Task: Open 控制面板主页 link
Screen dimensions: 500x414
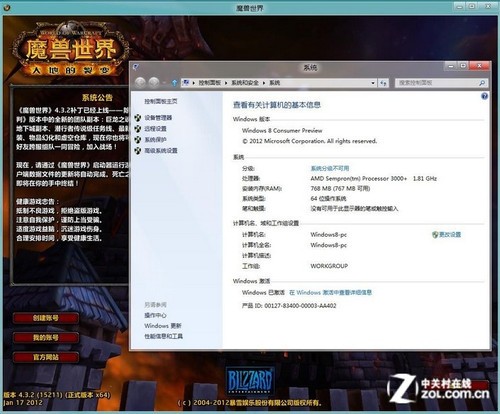Action: point(161,101)
